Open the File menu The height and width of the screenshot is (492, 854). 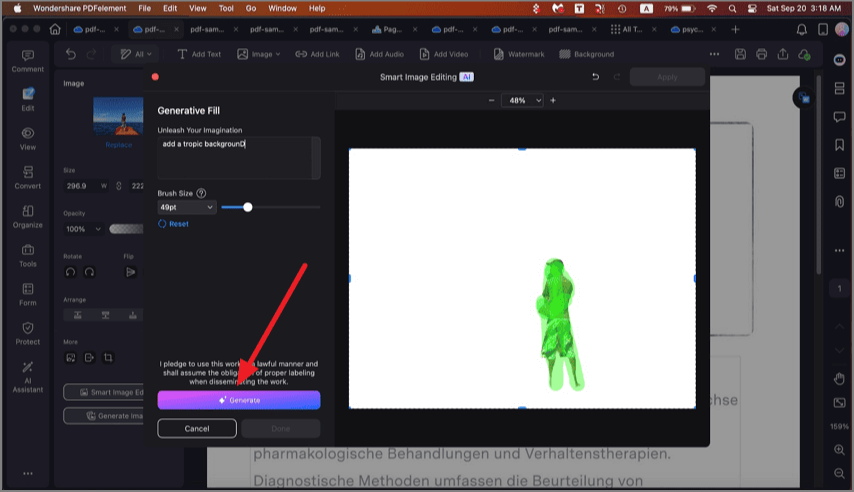pyautogui.click(x=144, y=8)
